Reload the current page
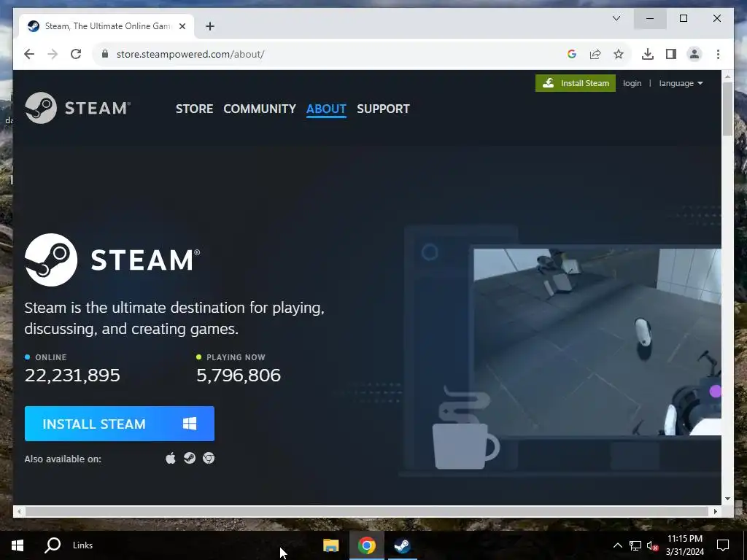 (76, 54)
